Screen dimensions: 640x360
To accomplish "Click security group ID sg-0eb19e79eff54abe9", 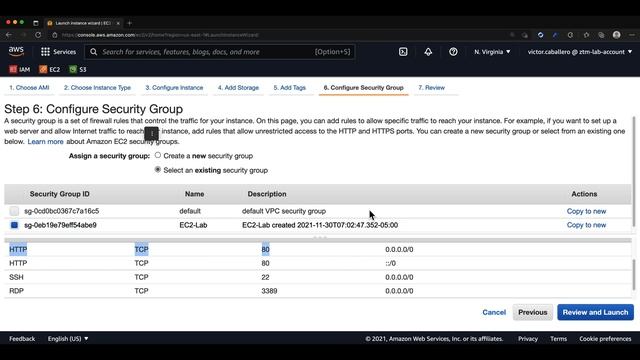I will 60,225.
